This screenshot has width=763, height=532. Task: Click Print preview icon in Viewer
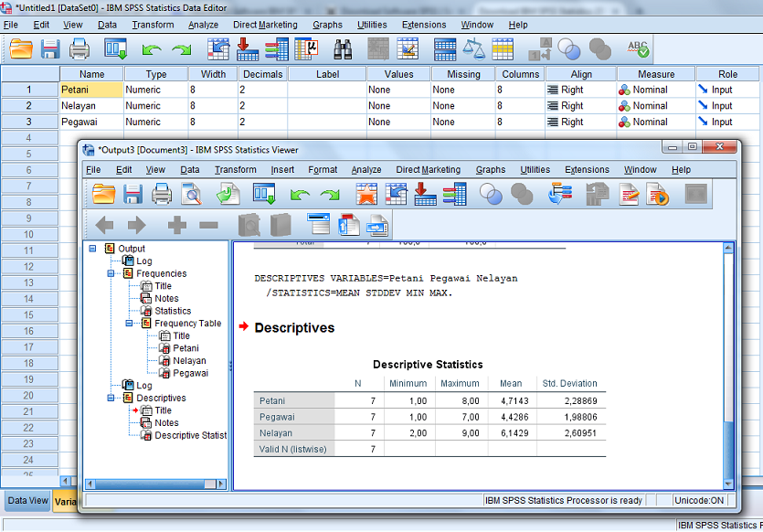tap(191, 194)
